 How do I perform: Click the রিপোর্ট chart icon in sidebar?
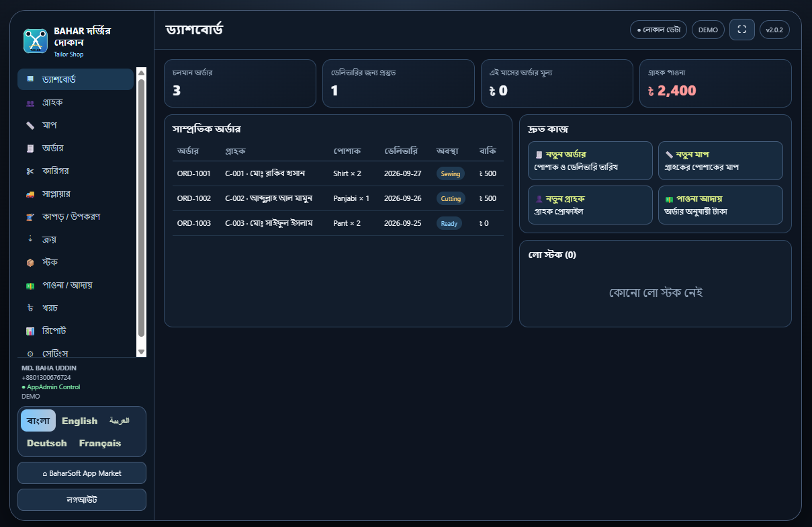pyautogui.click(x=30, y=331)
